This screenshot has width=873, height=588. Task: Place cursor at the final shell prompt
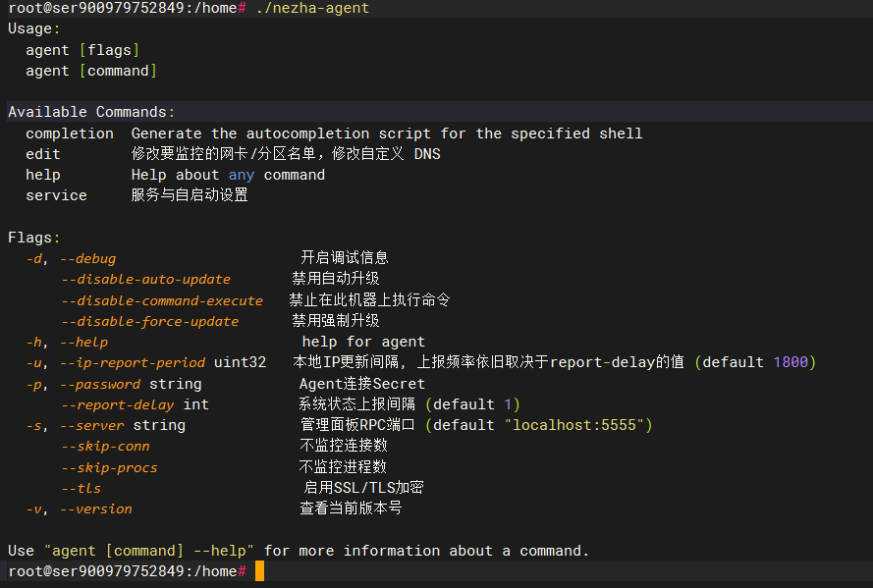[259, 571]
